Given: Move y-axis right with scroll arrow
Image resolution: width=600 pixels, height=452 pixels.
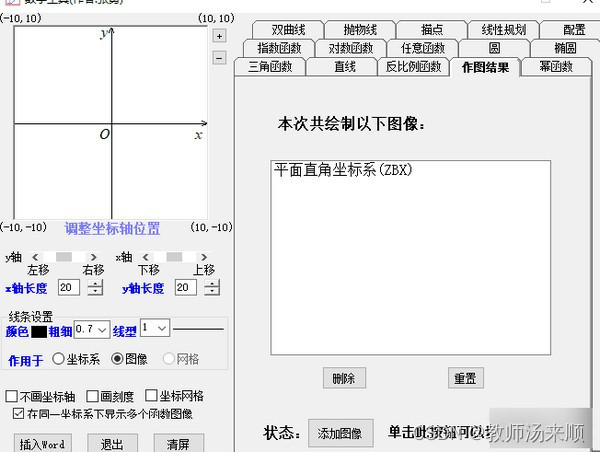Looking at the screenshot, I should tap(93, 257).
